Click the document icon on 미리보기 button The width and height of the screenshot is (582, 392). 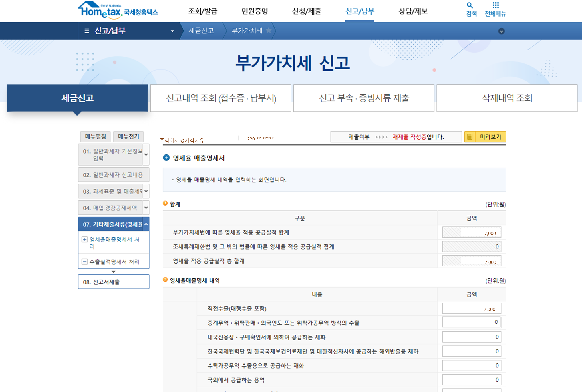pos(470,137)
